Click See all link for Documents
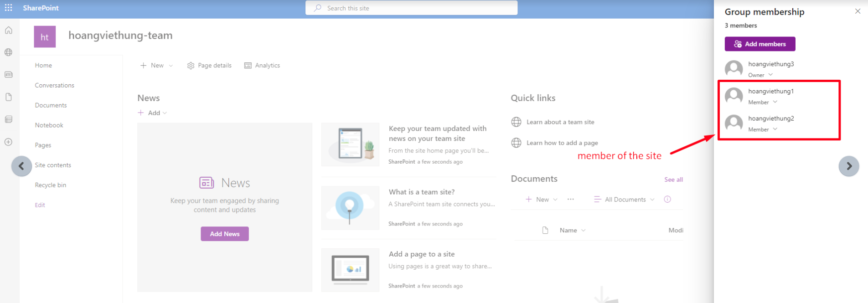 [x=673, y=180]
